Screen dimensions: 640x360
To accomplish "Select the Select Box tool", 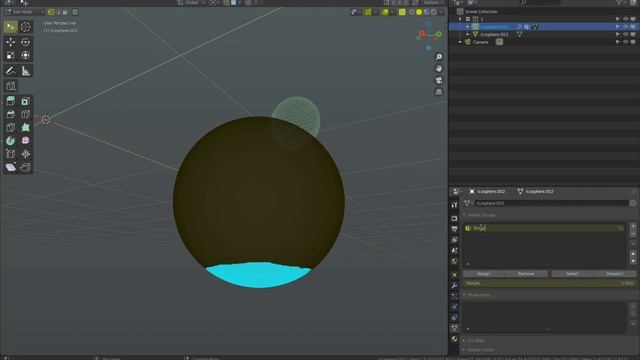I will [x=11, y=27].
